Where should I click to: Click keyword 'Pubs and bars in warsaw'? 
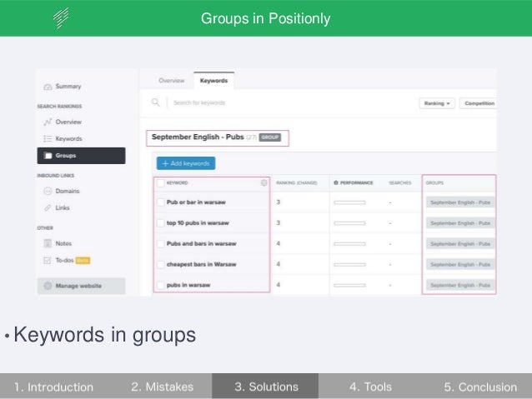(202, 244)
